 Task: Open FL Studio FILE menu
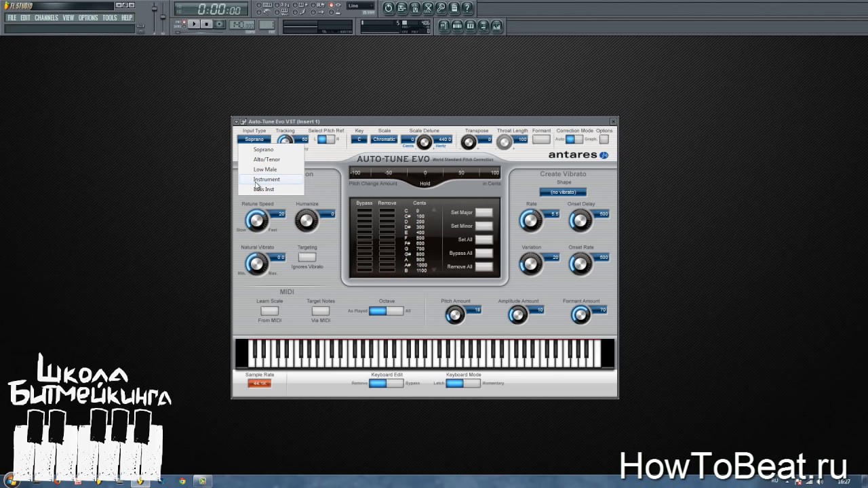(12, 18)
